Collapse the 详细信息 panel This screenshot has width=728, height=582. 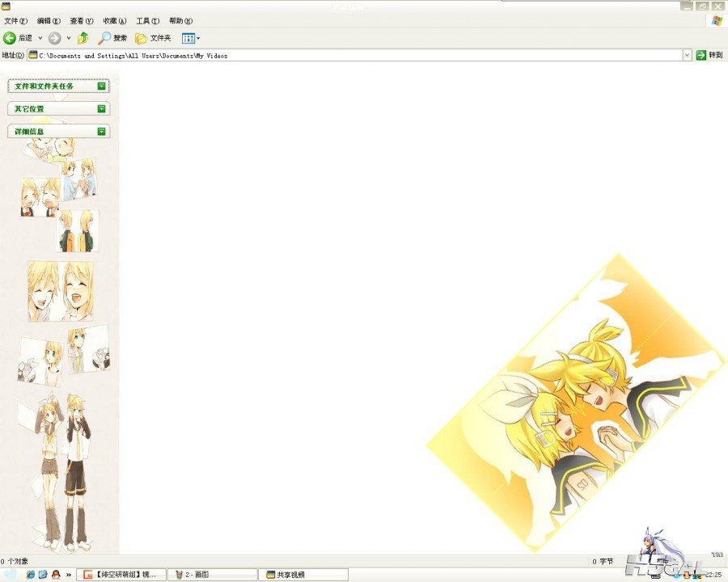102,131
